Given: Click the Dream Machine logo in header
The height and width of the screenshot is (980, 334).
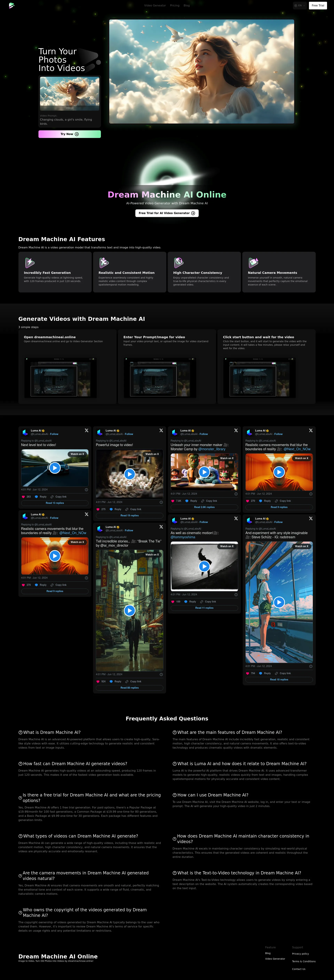Looking at the screenshot, I should (11, 5).
